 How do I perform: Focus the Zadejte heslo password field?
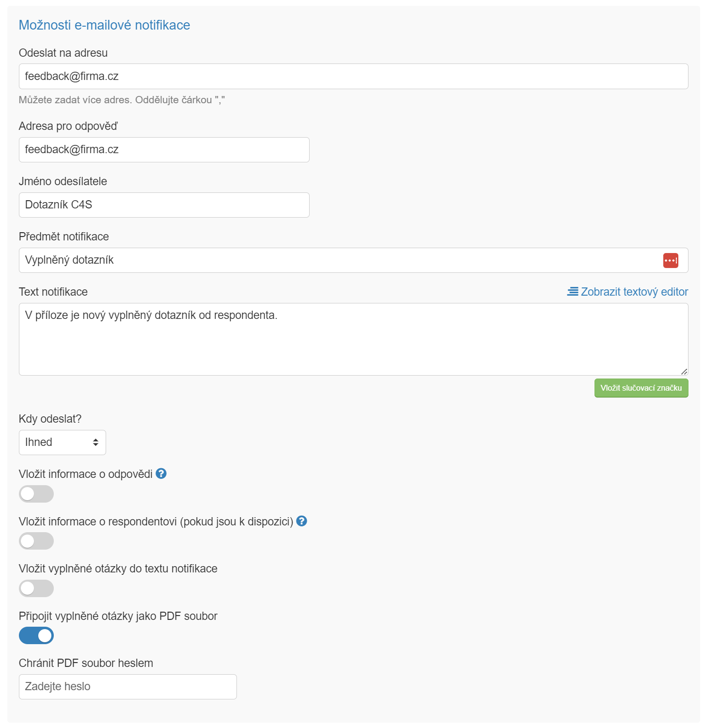(x=128, y=687)
